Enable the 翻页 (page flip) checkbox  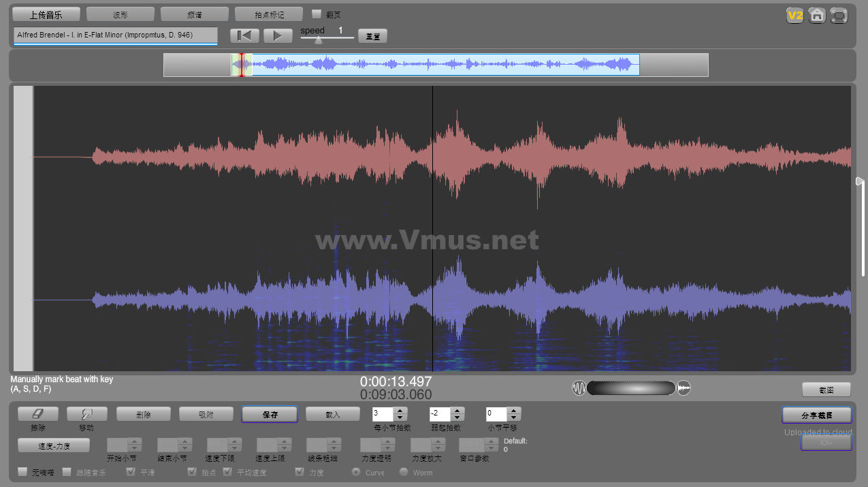pos(317,14)
